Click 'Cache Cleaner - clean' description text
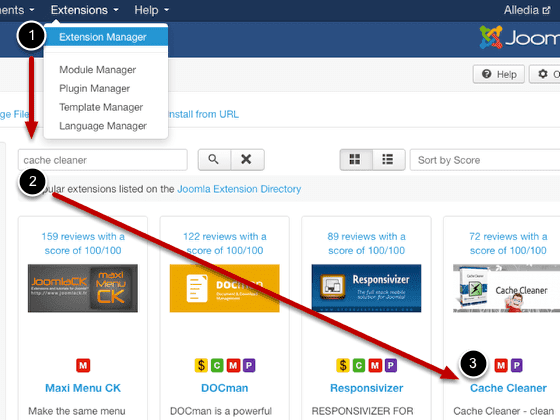The image size is (560, 420). 504,411
